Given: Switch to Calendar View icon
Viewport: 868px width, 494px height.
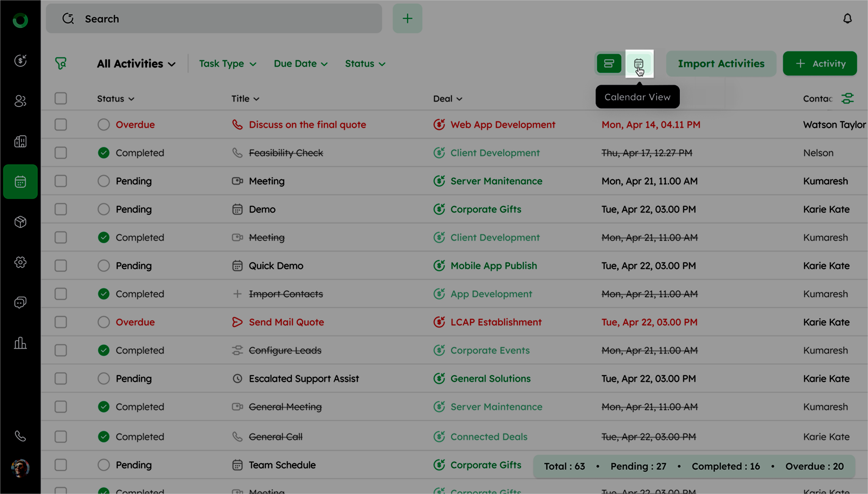Looking at the screenshot, I should point(639,63).
